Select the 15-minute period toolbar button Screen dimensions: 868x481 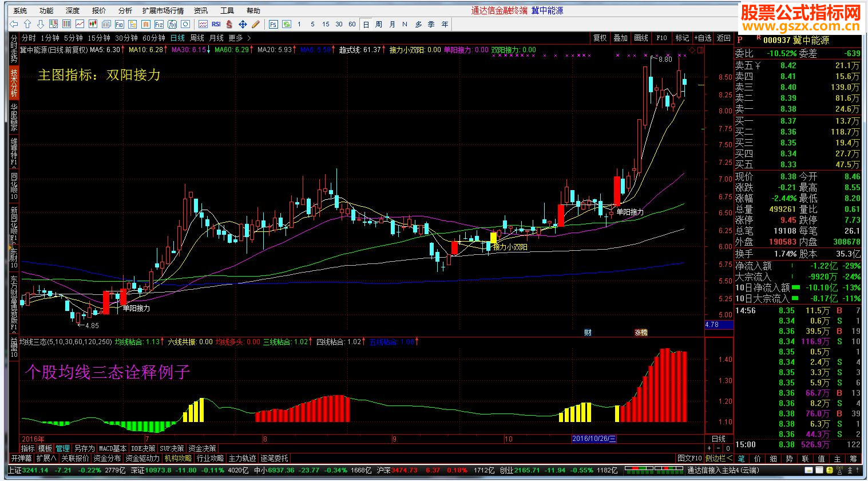click(326, 24)
